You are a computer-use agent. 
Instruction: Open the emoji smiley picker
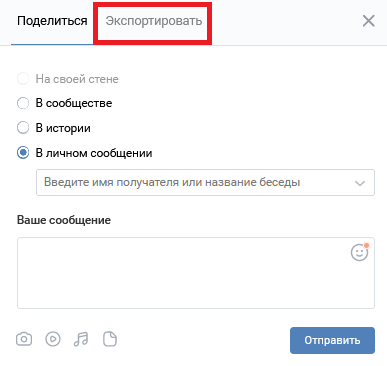(x=360, y=252)
